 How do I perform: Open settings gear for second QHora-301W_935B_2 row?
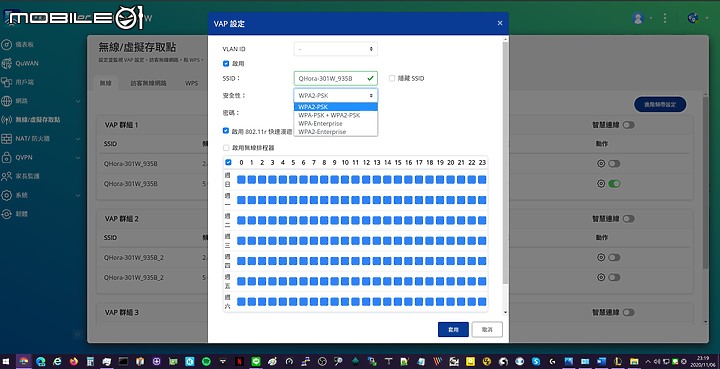[601, 277]
